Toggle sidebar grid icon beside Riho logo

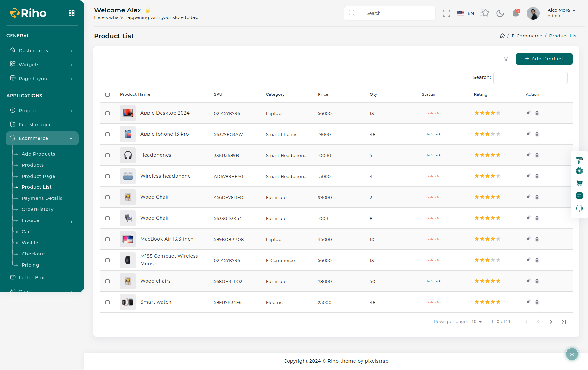point(72,13)
